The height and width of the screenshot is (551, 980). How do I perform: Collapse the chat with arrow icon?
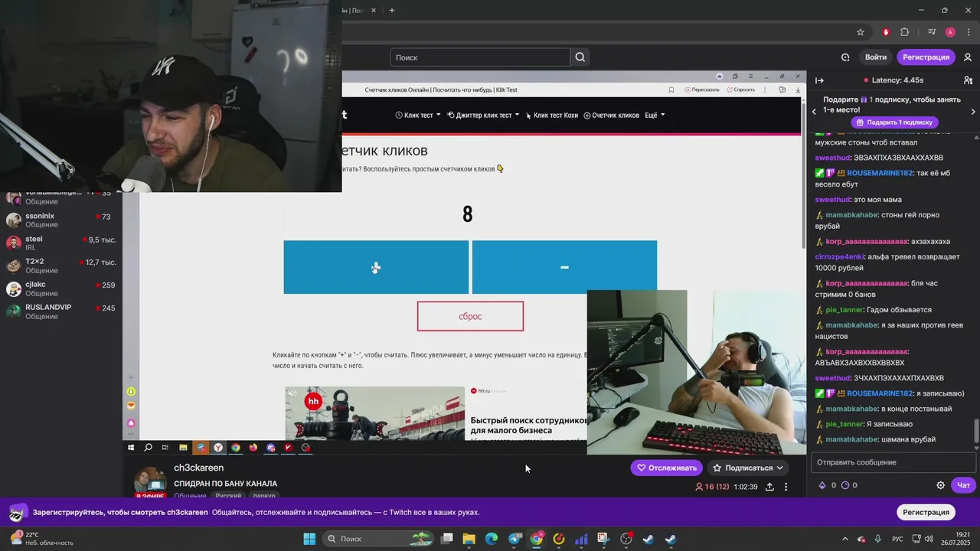[819, 80]
